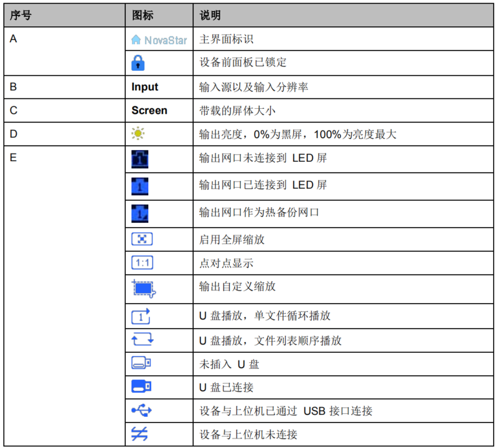This screenshot has width=498, height=448.
Task: Click the NovaStar home screen icon
Action: click(x=159, y=40)
